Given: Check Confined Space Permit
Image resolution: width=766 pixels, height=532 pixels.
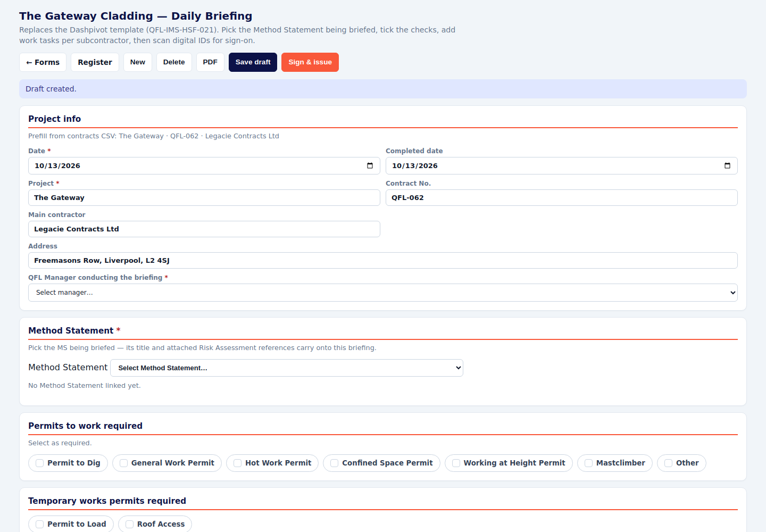Looking at the screenshot, I should coord(335,463).
